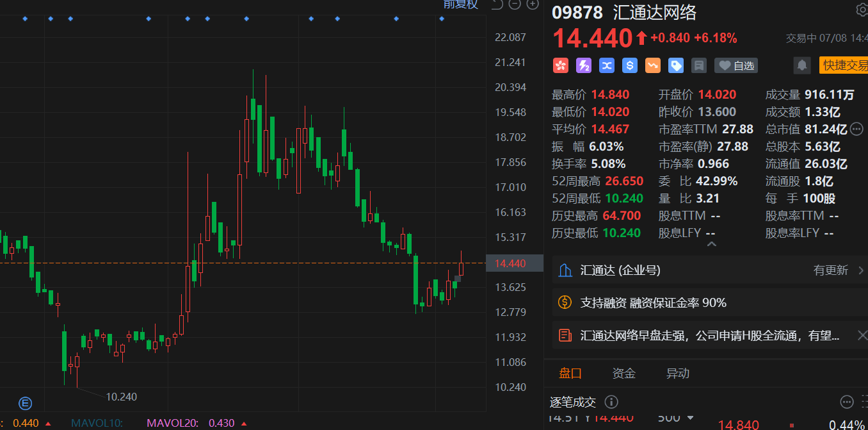
Task: Click the building icon for 汇通达 企业号
Action: pos(565,270)
